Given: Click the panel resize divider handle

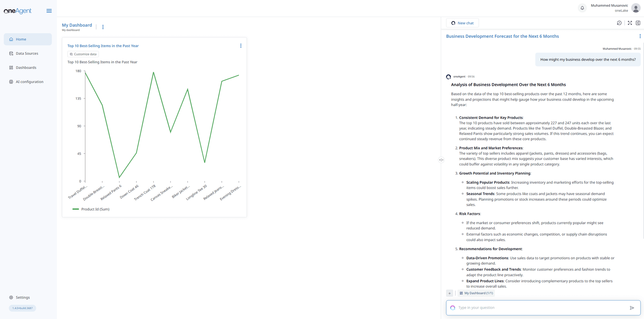Looking at the screenshot, I should pyautogui.click(x=441, y=160).
